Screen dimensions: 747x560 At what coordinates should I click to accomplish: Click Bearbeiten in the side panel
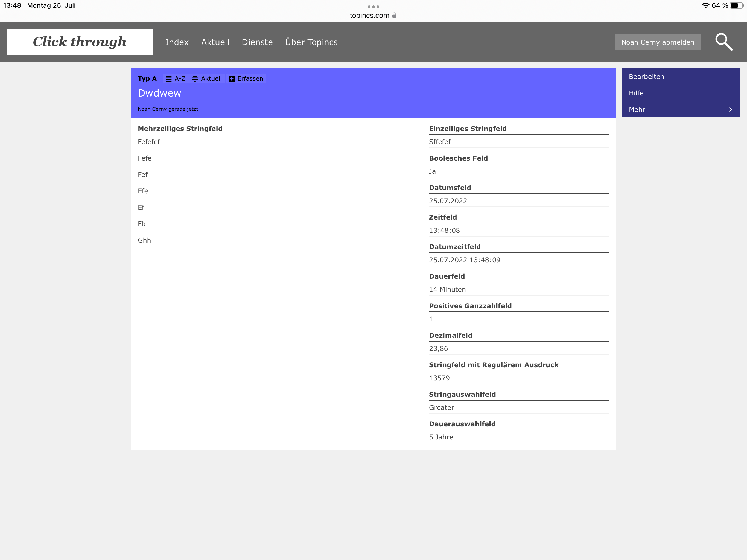[646, 77]
